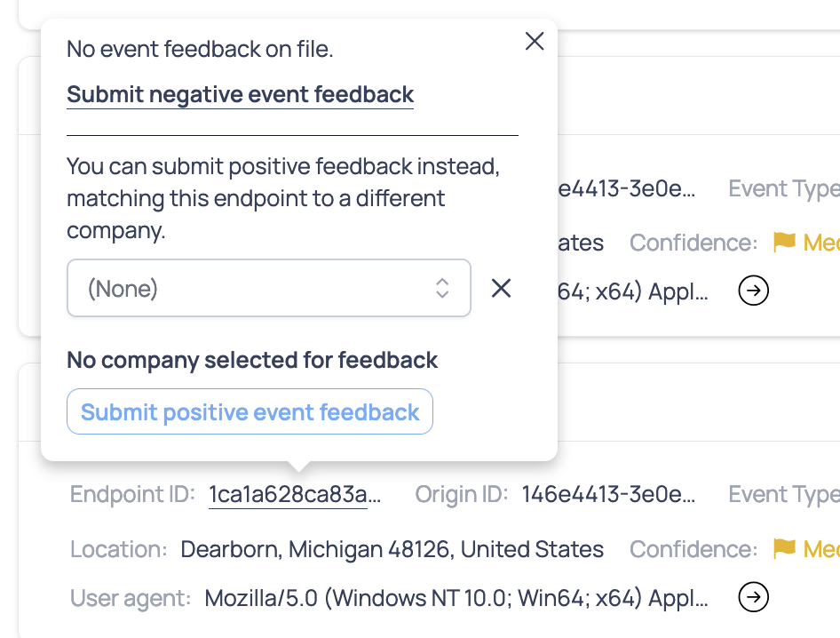
Task: Click the yellow confidence flag in Dearborn event
Action: [x=784, y=549]
